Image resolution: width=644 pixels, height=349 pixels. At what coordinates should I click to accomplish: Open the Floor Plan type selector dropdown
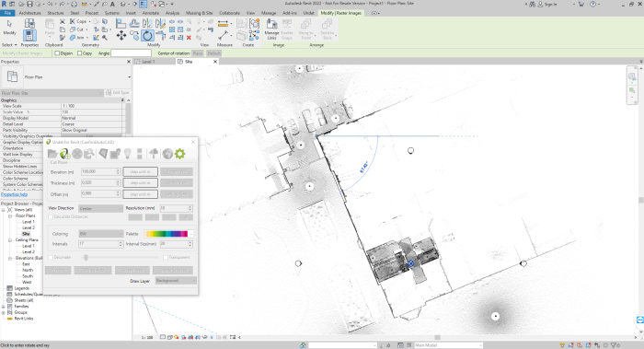pos(129,76)
